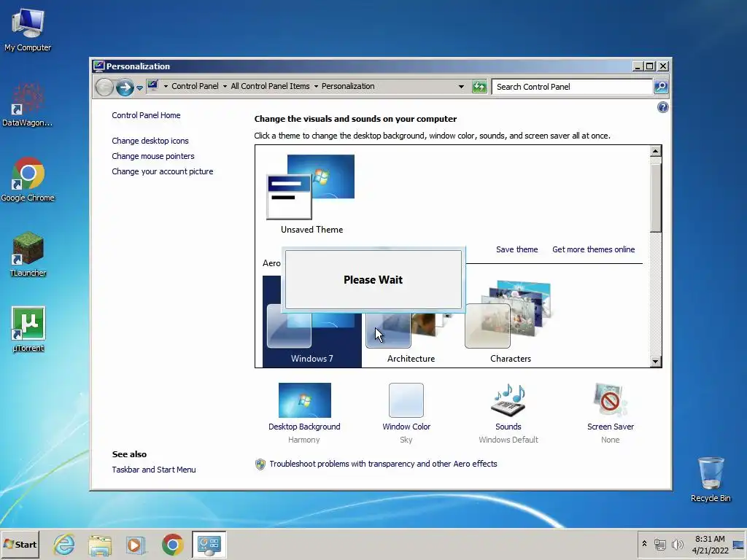Click the theme list scrollbar thumb
The height and width of the screenshot is (560, 747).
point(656,197)
